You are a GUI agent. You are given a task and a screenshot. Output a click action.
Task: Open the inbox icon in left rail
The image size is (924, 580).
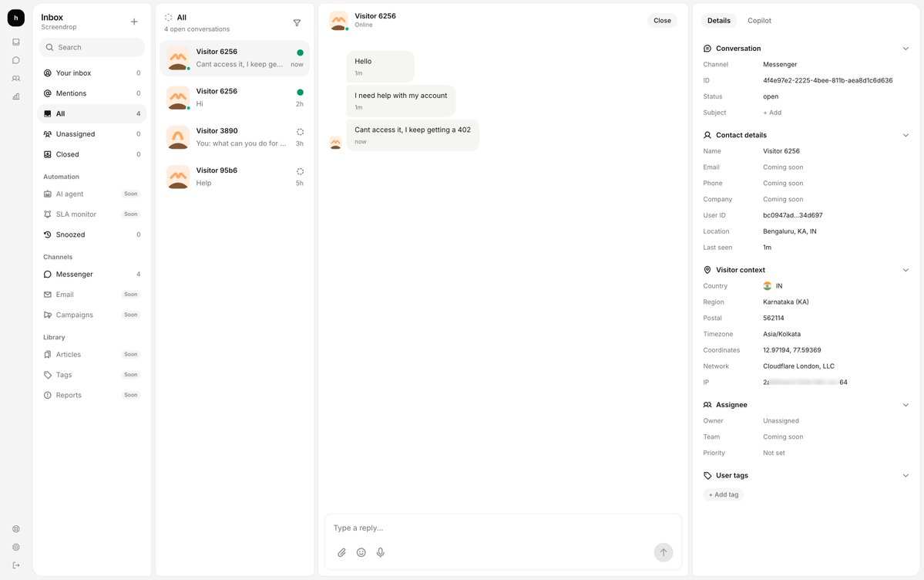click(x=16, y=42)
